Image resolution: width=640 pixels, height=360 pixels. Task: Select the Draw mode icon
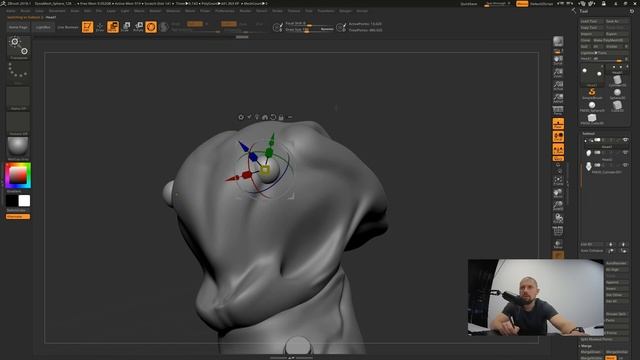tap(100, 27)
